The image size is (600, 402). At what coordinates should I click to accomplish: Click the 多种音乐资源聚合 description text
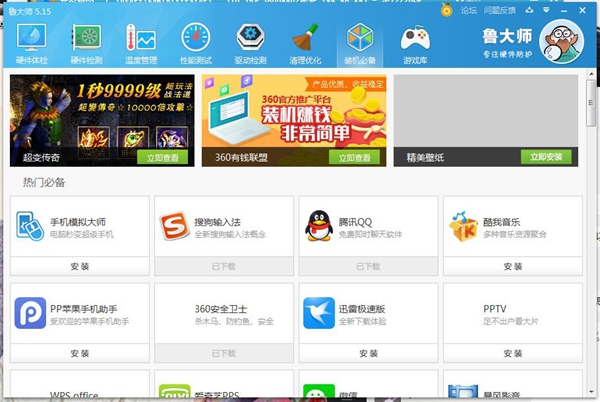(515, 234)
